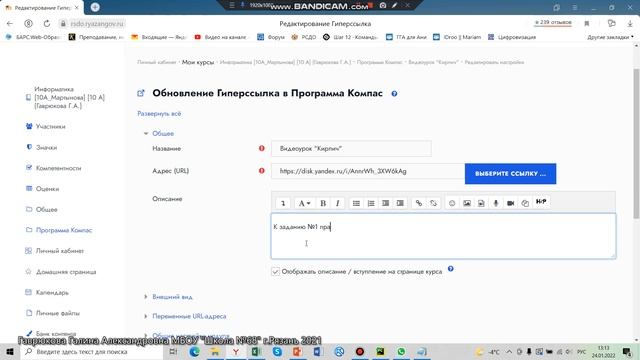640x360 pixels.
Task: Insert a hyperlink with the link icon
Action: [419, 203]
